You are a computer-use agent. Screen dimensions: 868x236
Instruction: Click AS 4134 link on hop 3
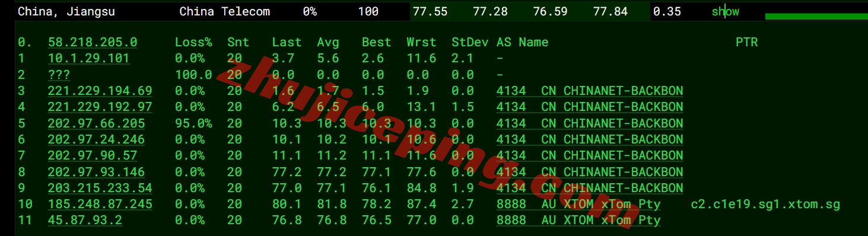tap(511, 91)
